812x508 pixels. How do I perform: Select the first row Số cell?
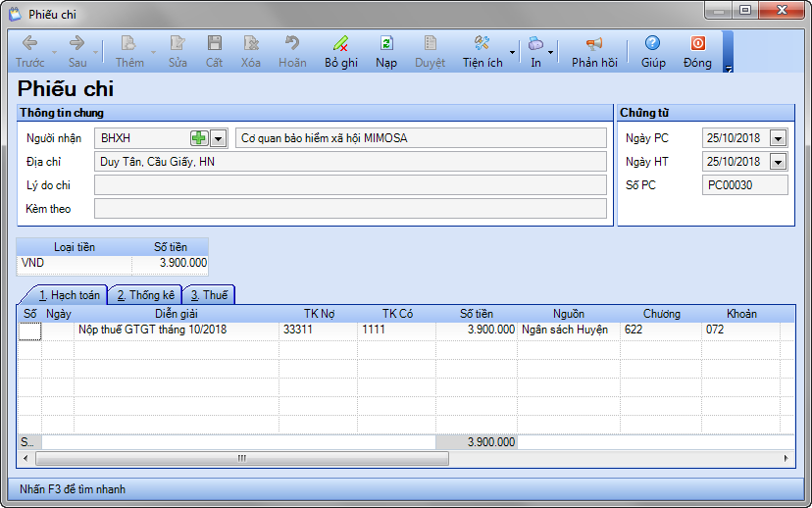(x=29, y=330)
